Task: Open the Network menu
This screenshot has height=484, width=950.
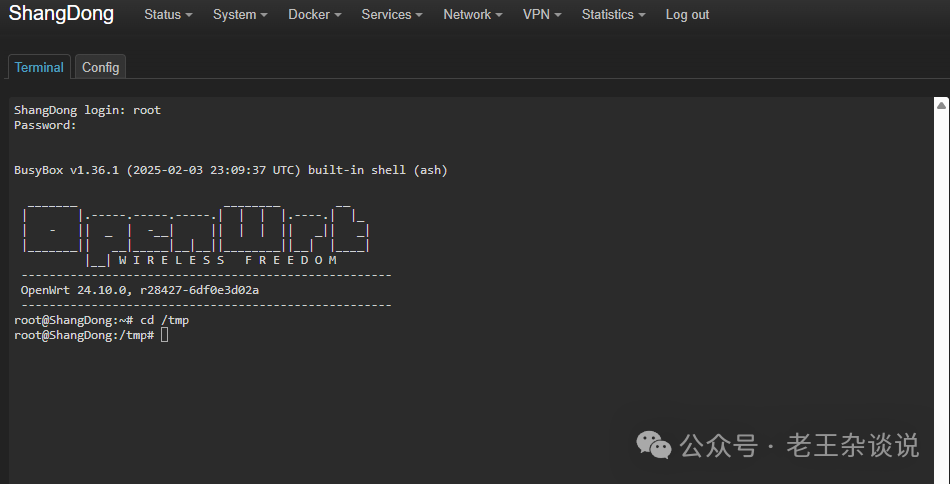Action: pos(472,15)
